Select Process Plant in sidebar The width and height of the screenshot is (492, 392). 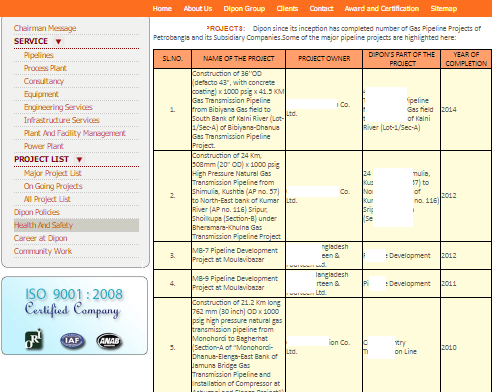tap(45, 68)
